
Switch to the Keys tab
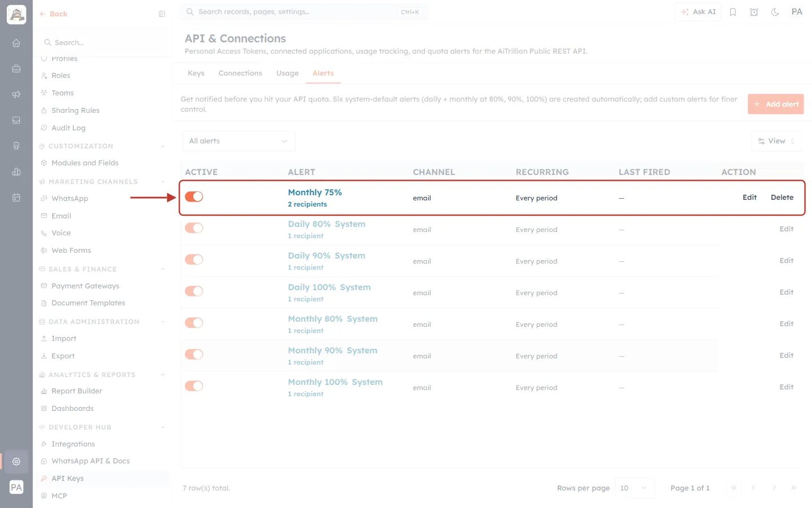pyautogui.click(x=196, y=73)
